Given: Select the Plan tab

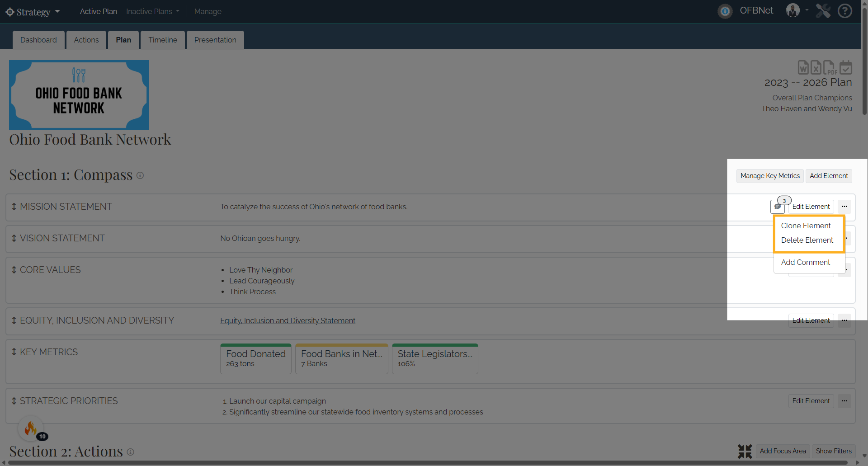Looking at the screenshot, I should (123, 40).
